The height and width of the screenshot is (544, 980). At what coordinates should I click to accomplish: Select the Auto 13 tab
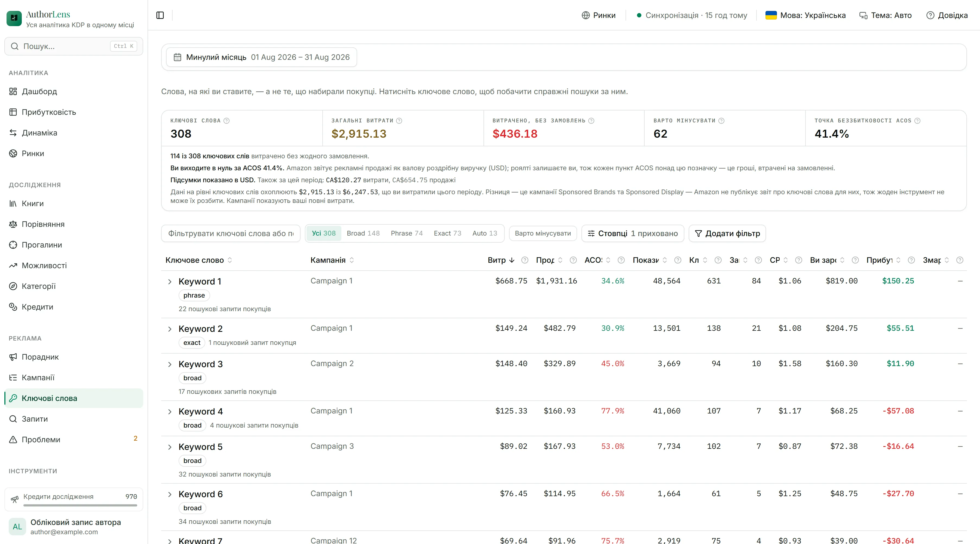(485, 233)
